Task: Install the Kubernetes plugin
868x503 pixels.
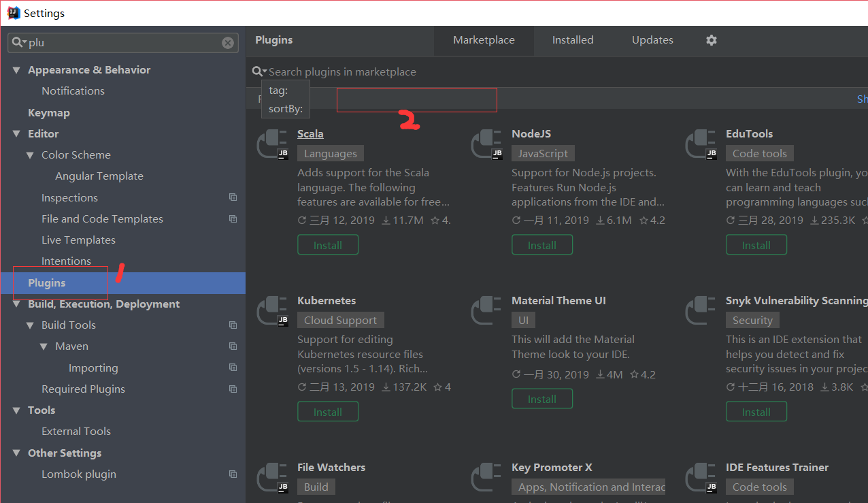Action: click(328, 412)
